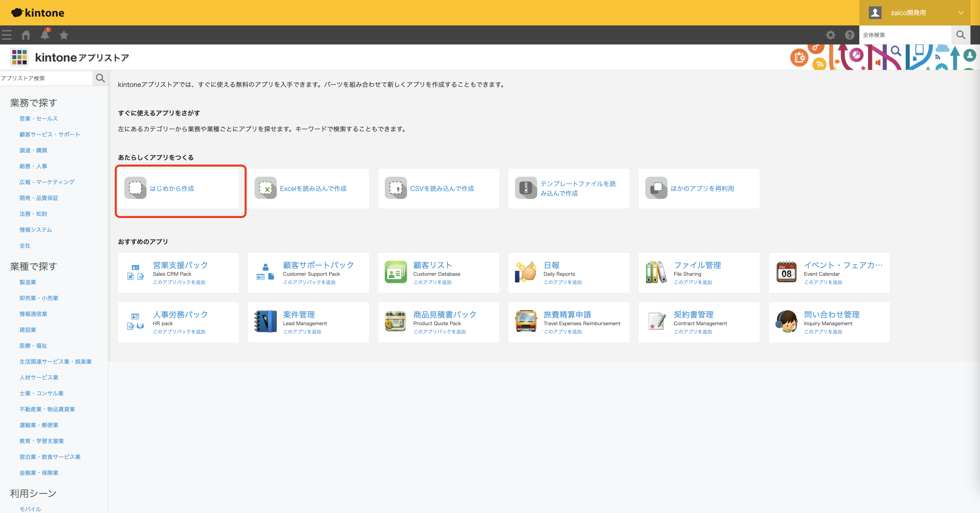Select 法務・知財 category
The width and height of the screenshot is (980, 513).
tap(33, 214)
